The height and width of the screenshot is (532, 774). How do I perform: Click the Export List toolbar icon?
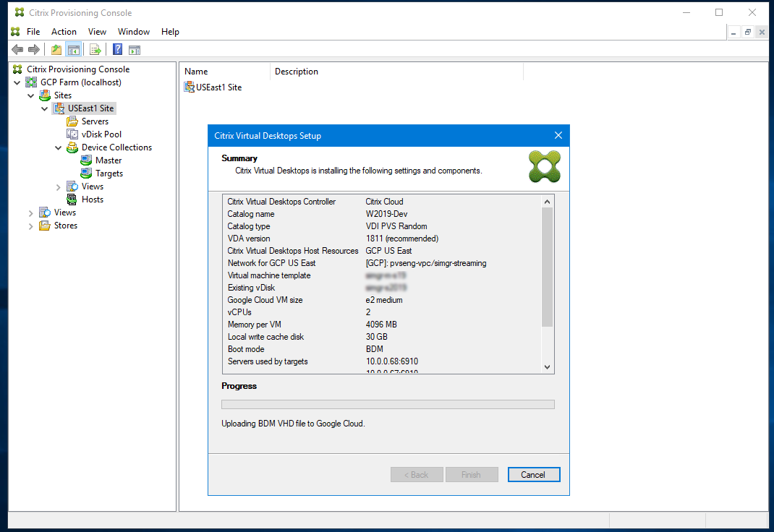[95, 49]
